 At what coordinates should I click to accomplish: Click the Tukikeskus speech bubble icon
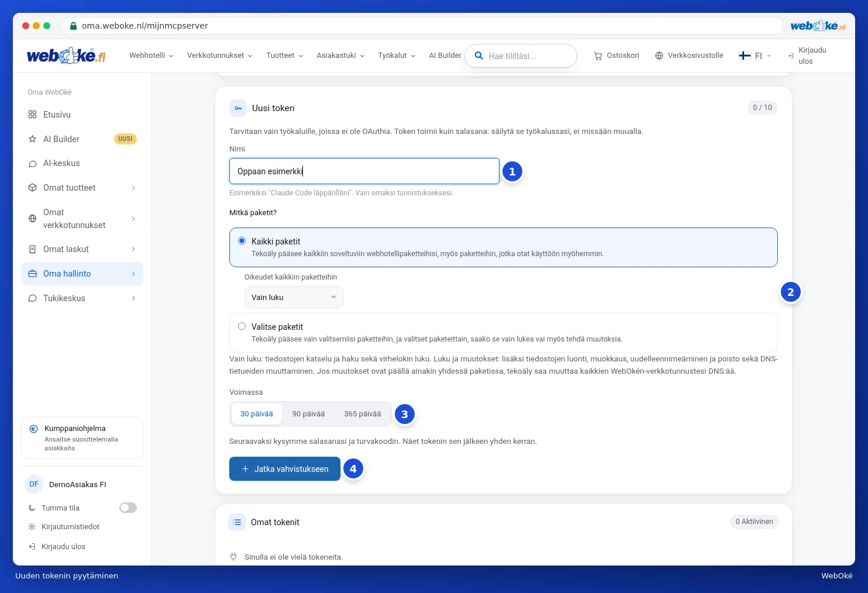33,298
